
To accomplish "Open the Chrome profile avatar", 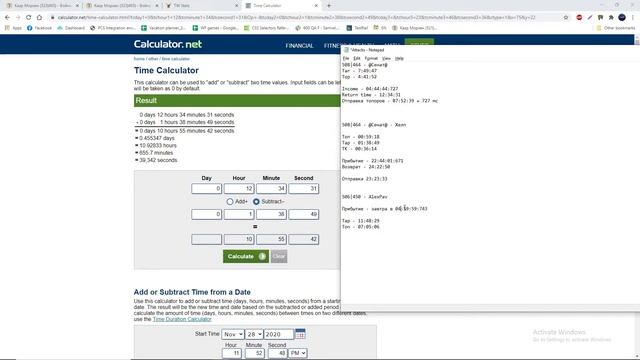I will pyautogui.click(x=622, y=18).
